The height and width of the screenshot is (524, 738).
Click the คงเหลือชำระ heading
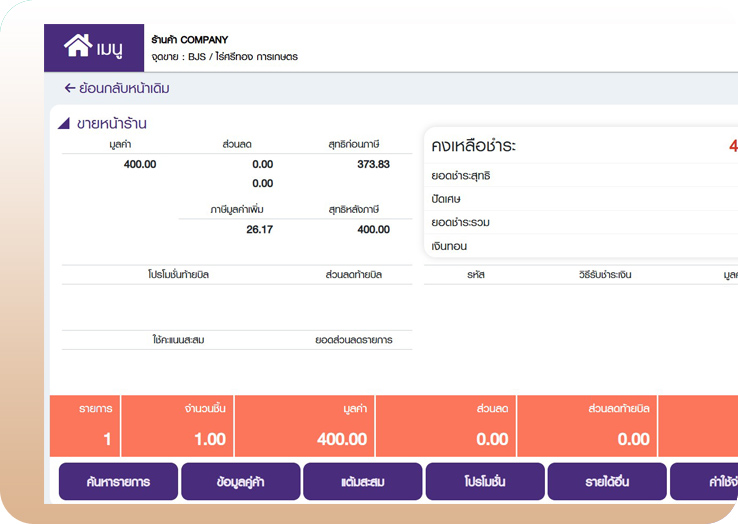473,146
